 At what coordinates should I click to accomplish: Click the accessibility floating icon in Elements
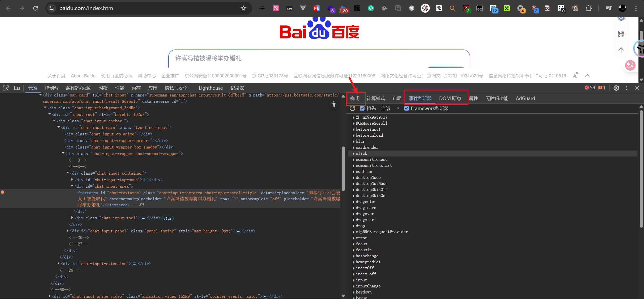pyautogui.click(x=334, y=104)
